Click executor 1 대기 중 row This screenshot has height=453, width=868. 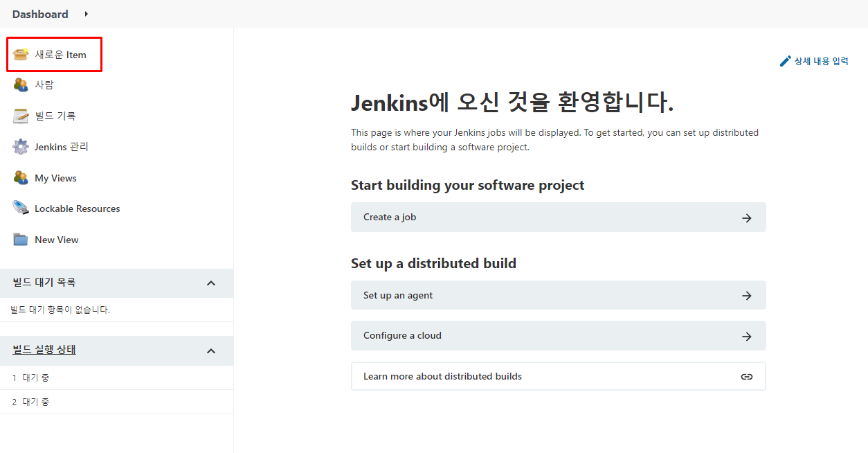(116, 377)
